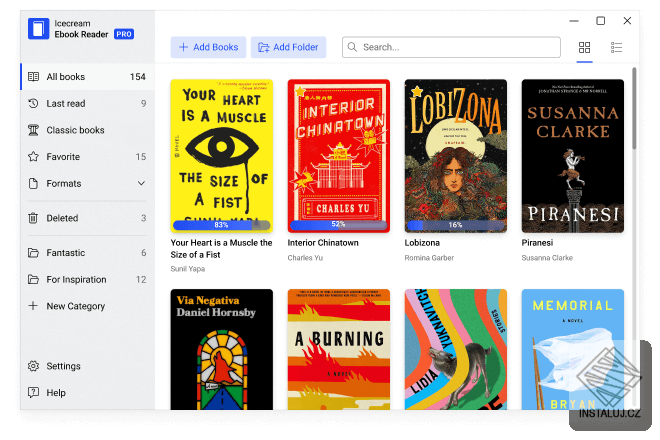The height and width of the screenshot is (440, 660).
Task: Click the Deleted trash bin icon
Action: click(33, 218)
